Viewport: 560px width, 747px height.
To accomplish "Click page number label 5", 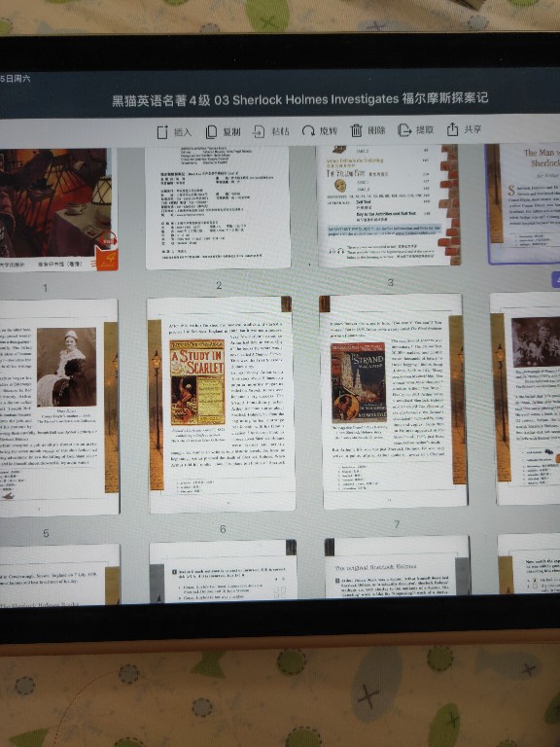I will click(x=46, y=533).
